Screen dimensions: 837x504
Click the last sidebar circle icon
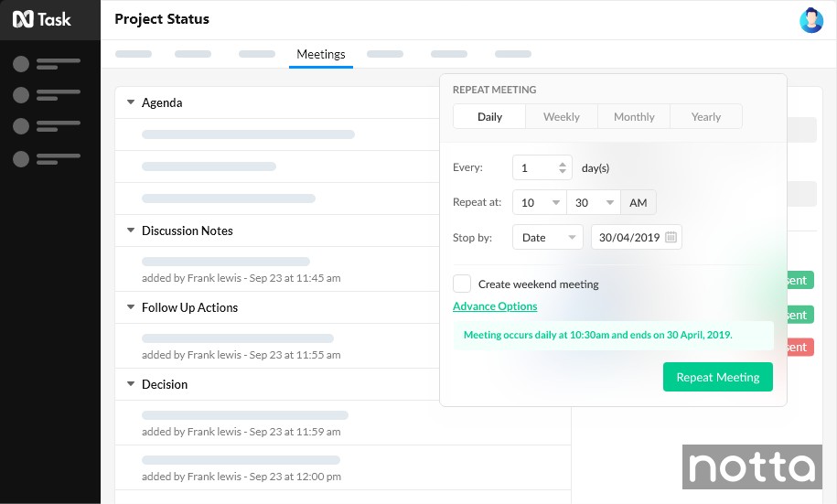pos(20,159)
